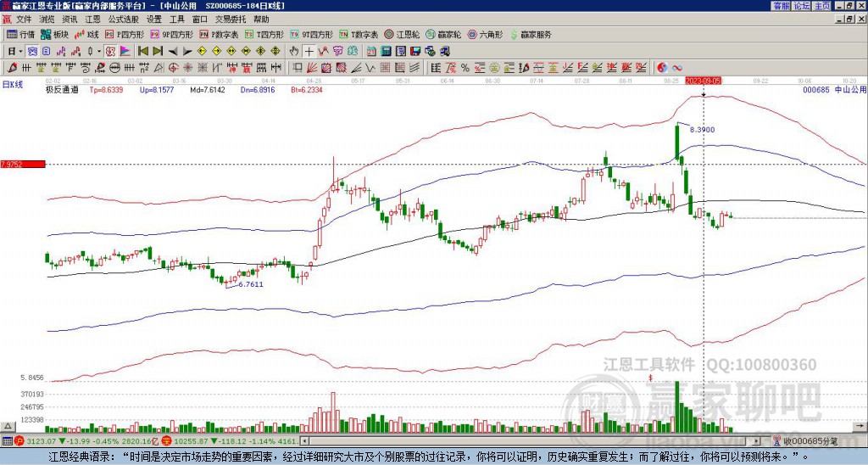Screen dimensions: 868x465
Task: Open the 六角形 hexagon tool
Action: [485, 34]
